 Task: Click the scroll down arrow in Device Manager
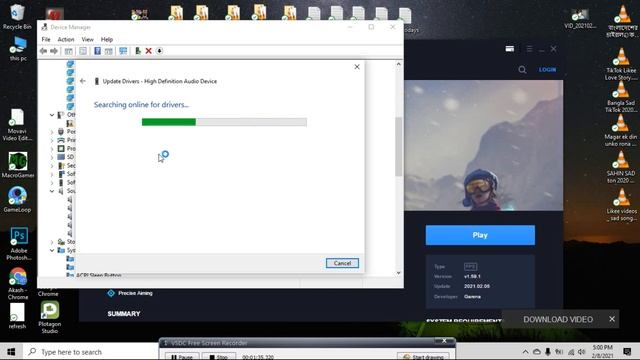pos(398,273)
